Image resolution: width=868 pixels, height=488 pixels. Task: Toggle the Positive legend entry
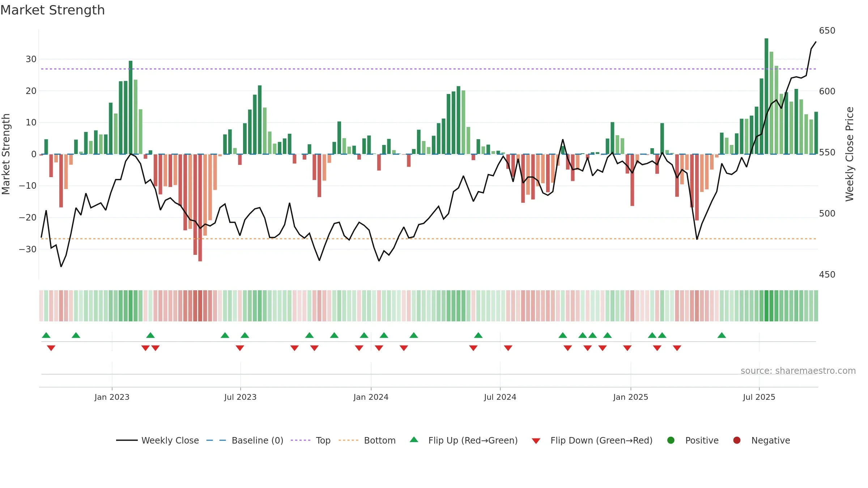point(693,440)
